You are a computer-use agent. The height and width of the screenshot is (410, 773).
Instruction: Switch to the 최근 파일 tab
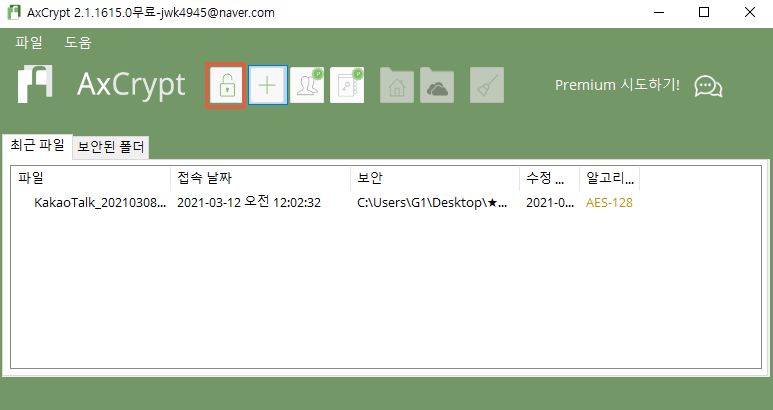pyautogui.click(x=37, y=145)
